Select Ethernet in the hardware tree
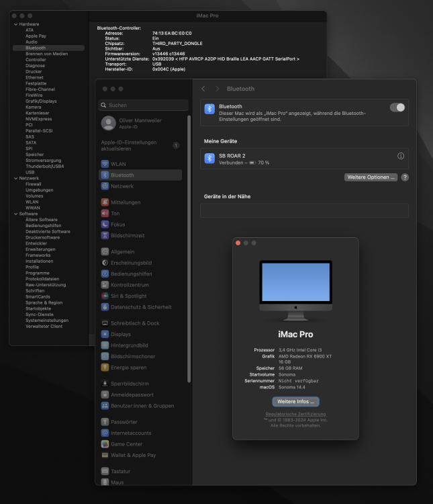433x504 pixels. (x=34, y=77)
